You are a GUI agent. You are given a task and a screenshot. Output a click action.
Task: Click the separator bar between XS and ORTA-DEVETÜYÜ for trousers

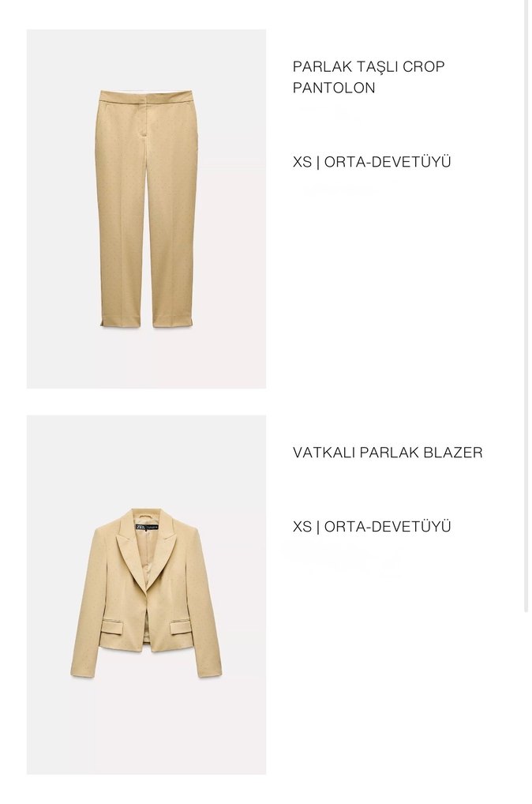click(318, 162)
